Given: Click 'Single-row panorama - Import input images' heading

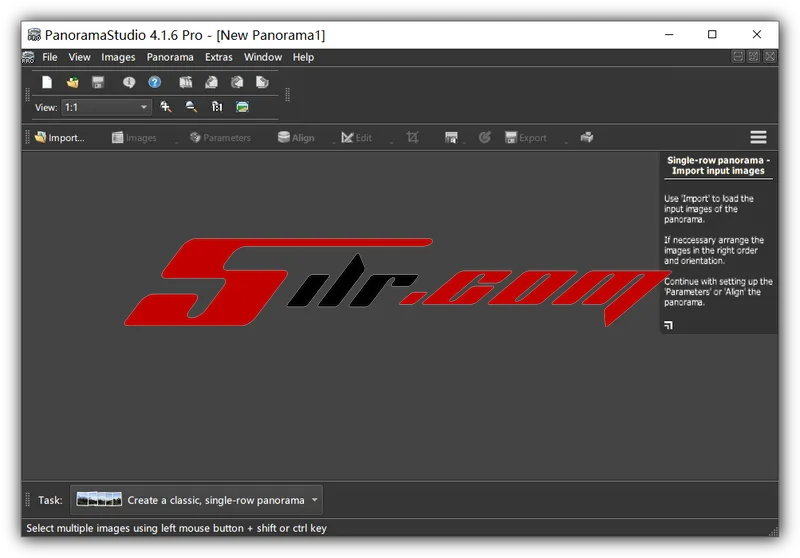Looking at the screenshot, I should click(718, 165).
